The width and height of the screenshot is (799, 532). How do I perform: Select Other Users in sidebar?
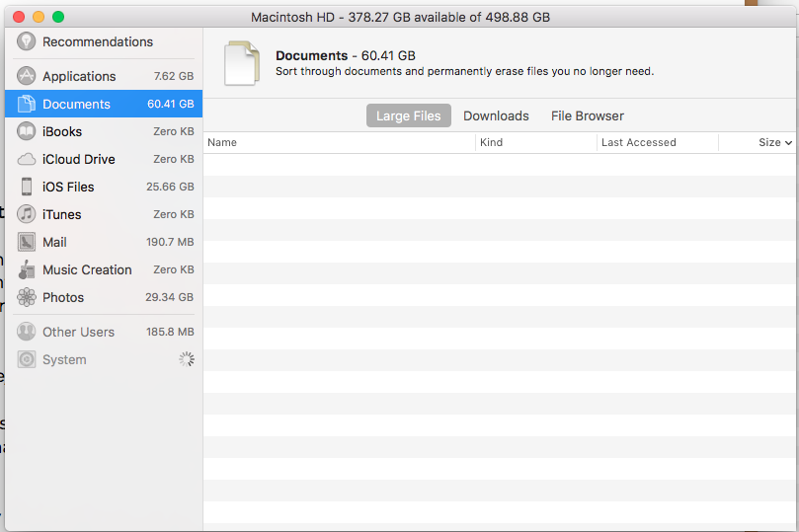point(78,332)
